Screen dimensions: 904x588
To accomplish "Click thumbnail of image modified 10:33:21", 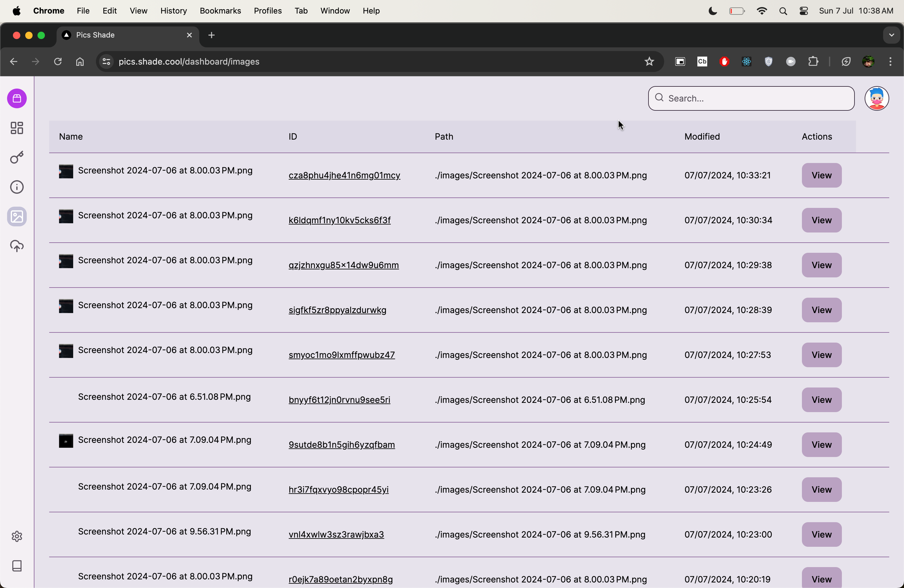I will [66, 172].
